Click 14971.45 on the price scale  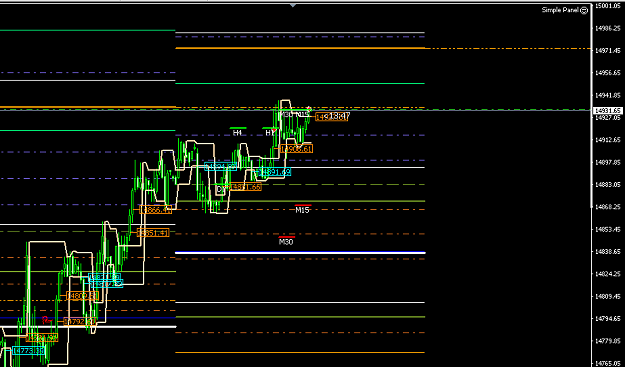pos(609,51)
